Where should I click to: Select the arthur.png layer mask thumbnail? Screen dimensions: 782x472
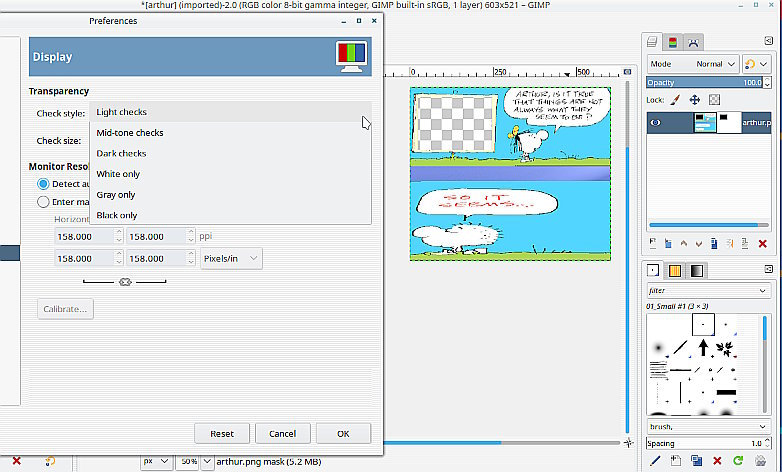(729, 123)
